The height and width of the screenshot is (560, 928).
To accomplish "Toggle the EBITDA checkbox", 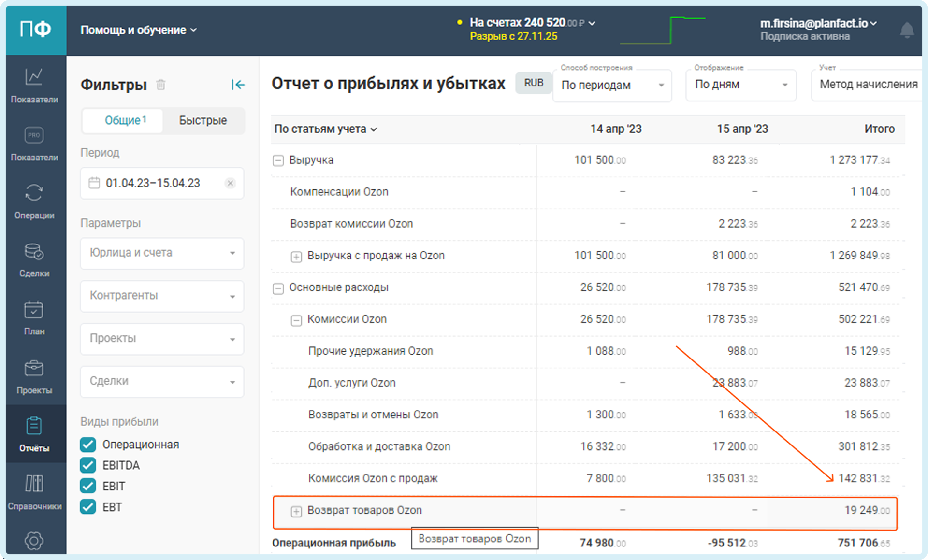I will [88, 465].
